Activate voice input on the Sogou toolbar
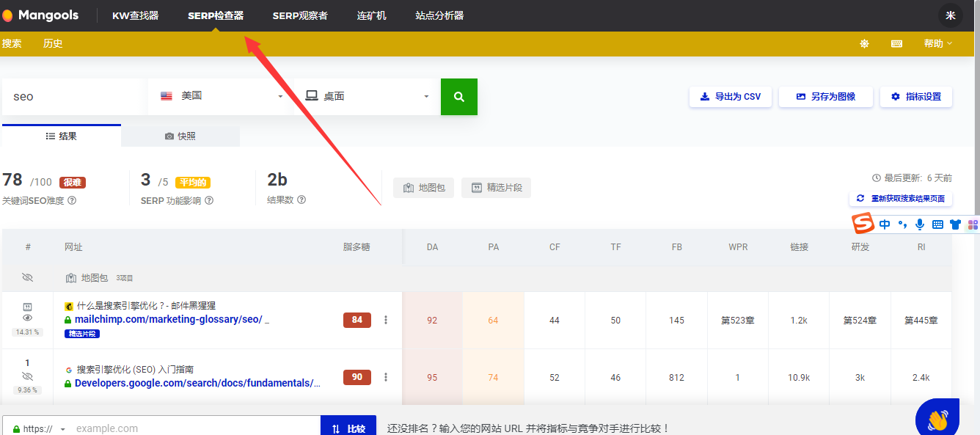This screenshot has height=435, width=980. click(x=920, y=224)
